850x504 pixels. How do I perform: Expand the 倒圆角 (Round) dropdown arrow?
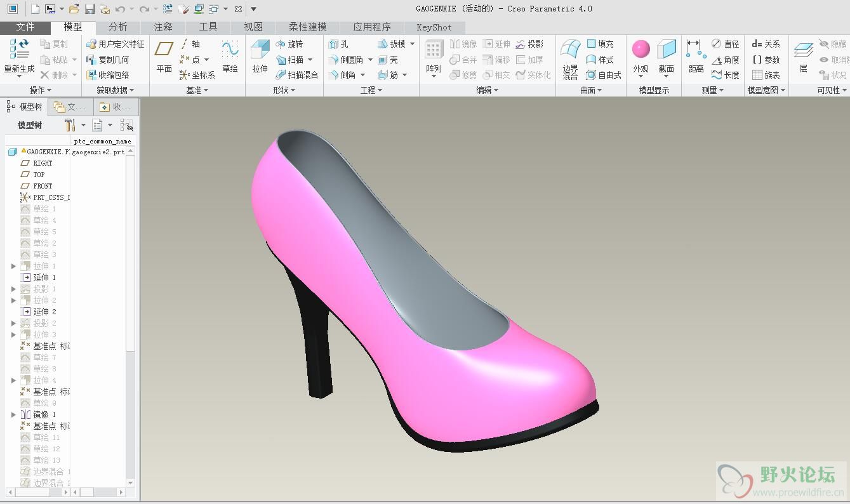coord(369,60)
